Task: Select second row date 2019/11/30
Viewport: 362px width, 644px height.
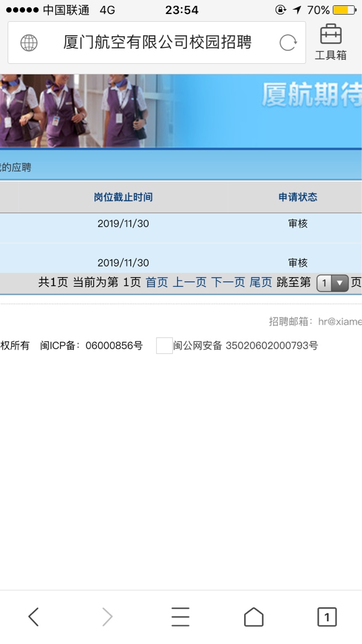Action: (123, 263)
